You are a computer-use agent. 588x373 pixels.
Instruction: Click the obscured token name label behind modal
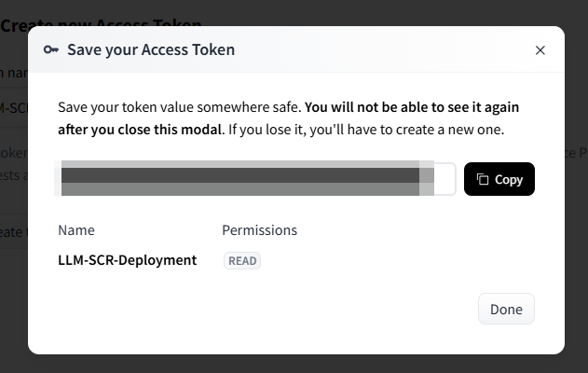(13, 73)
